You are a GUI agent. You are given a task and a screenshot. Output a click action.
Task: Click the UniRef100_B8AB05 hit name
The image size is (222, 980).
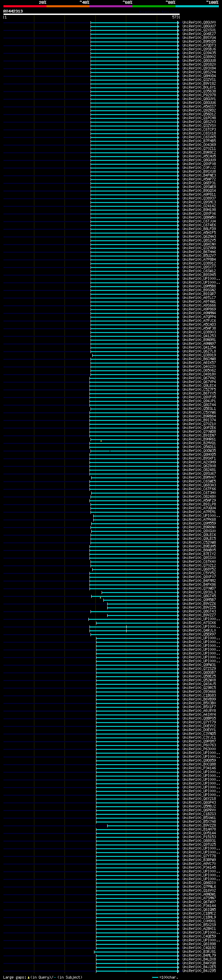click(x=199, y=550)
